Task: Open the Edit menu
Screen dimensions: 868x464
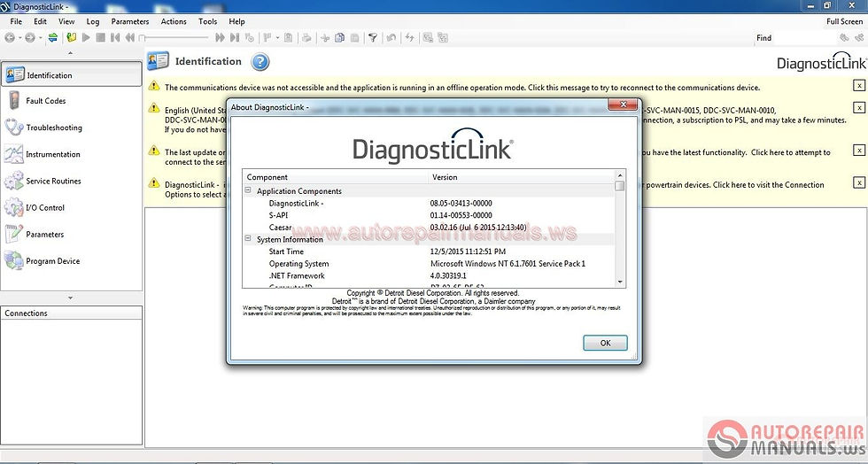Action: (40, 21)
